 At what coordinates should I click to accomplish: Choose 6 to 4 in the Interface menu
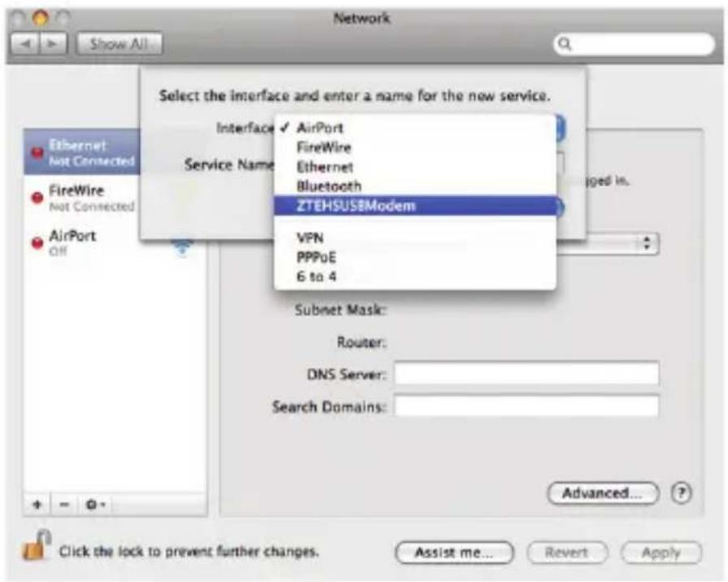pos(415,277)
